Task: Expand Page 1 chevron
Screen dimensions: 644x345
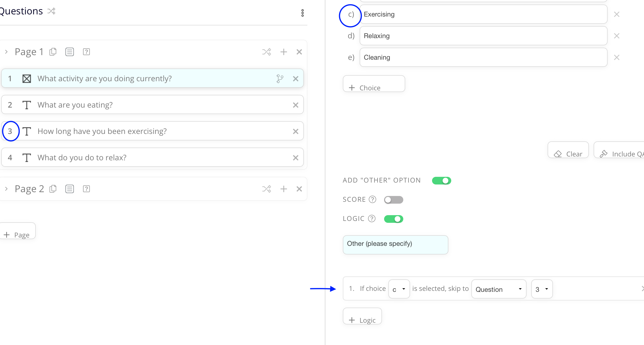Action: click(6, 52)
